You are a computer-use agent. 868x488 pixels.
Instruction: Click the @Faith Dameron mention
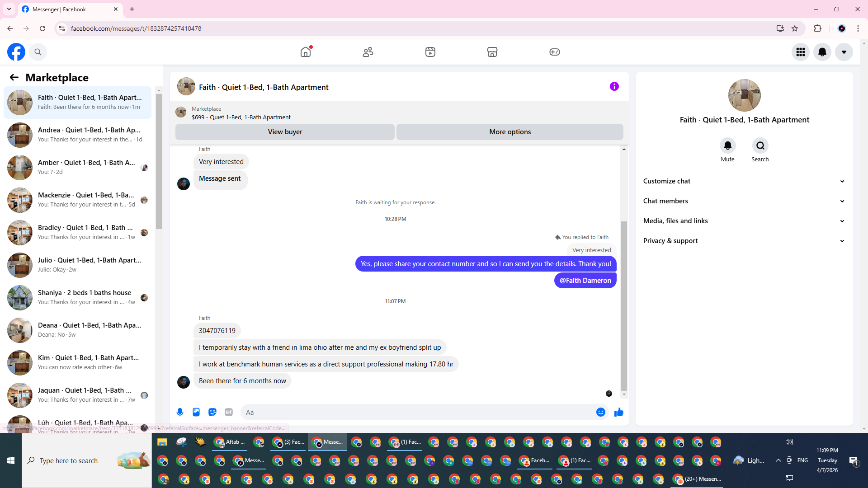click(585, 281)
